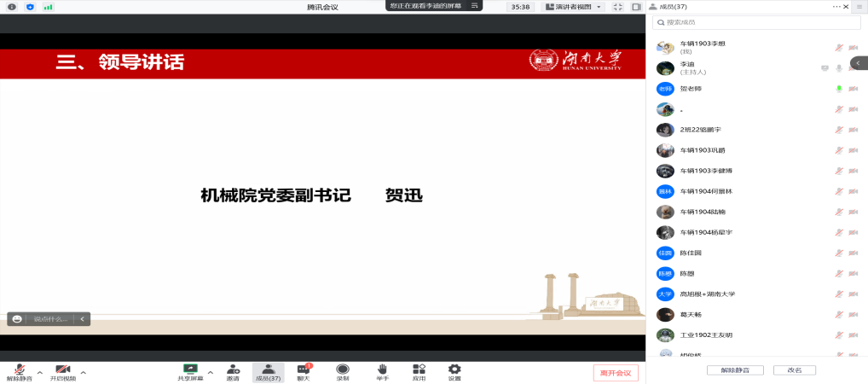Toggle 解除静音 microphone button
868x384 pixels.
(19, 371)
